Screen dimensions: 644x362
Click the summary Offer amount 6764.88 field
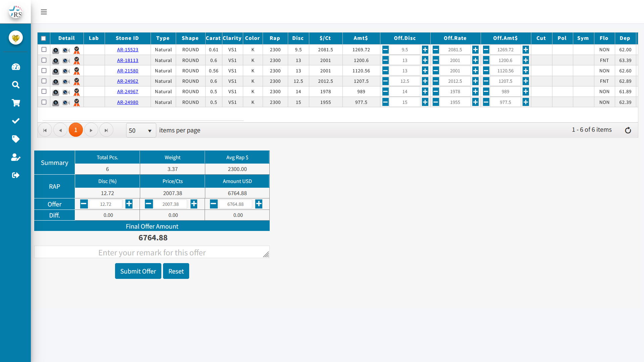(x=235, y=204)
